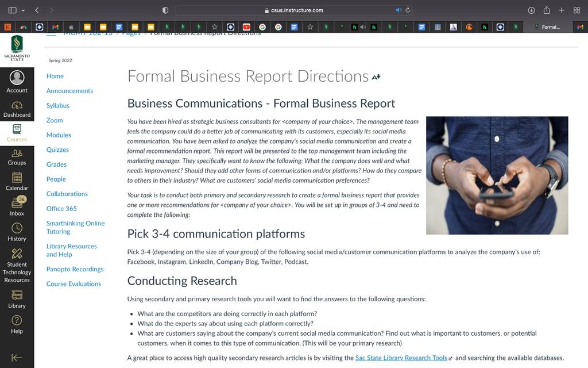Click the forward navigation arrow
Screen dimensions: 588x368
pos(51,10)
